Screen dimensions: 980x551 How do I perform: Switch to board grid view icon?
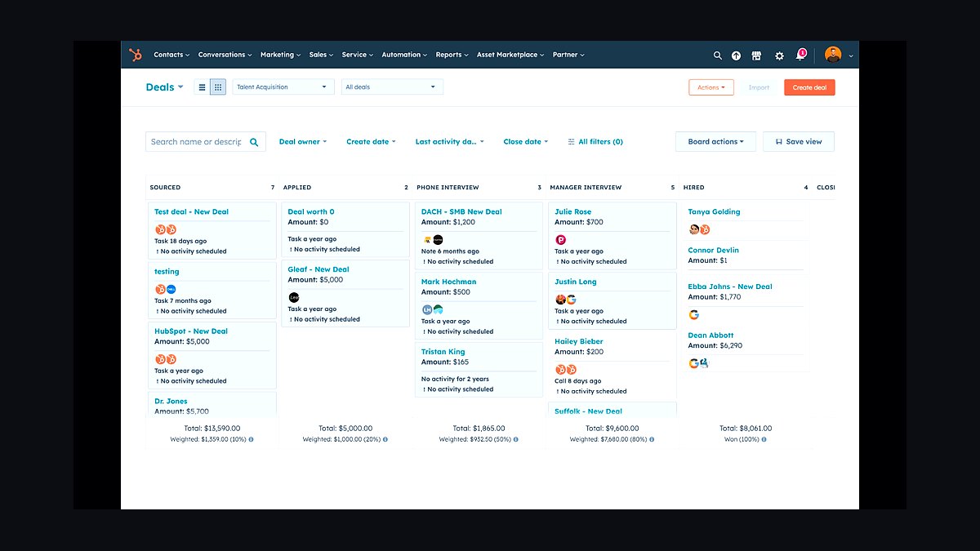[218, 87]
